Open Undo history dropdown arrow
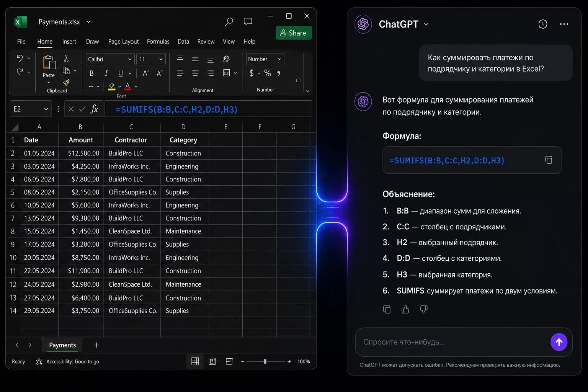 tap(29, 59)
